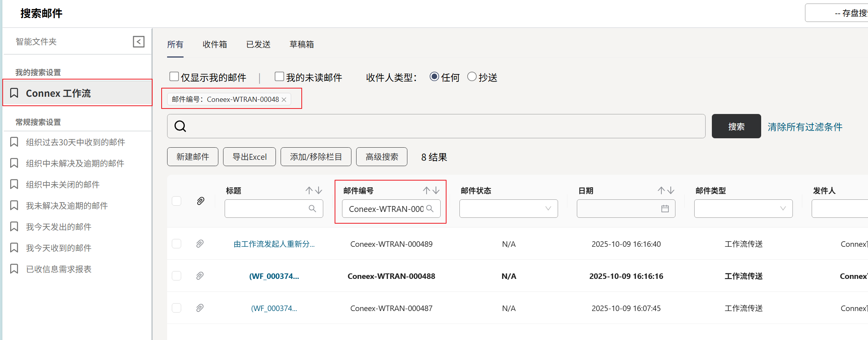This screenshot has height=340, width=868.
Task: Sort 标题 column ascending arrow
Action: coord(309,190)
